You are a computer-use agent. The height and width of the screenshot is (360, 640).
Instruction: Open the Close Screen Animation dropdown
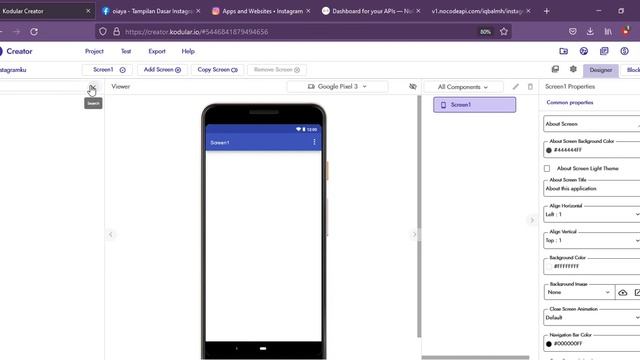click(x=591, y=318)
